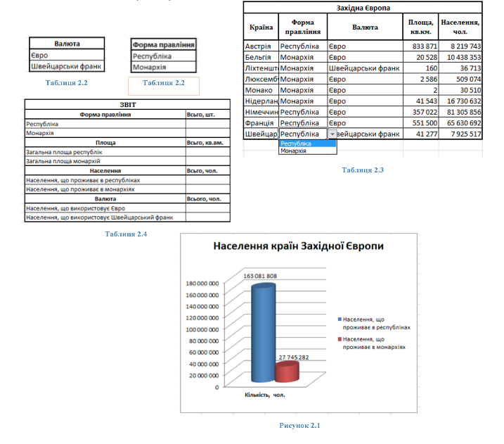
Task: Select 'Республіка' in the open dropdown list
Action: pyautogui.click(x=307, y=144)
